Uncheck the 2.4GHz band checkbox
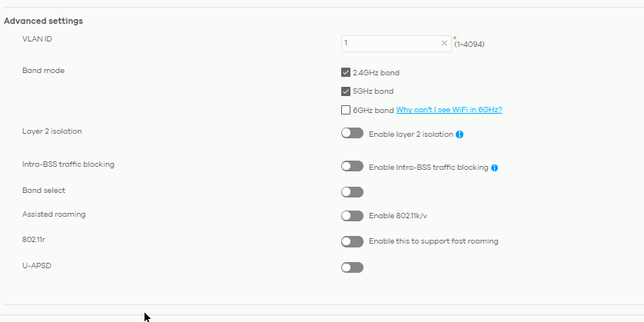644x322 pixels. click(346, 73)
